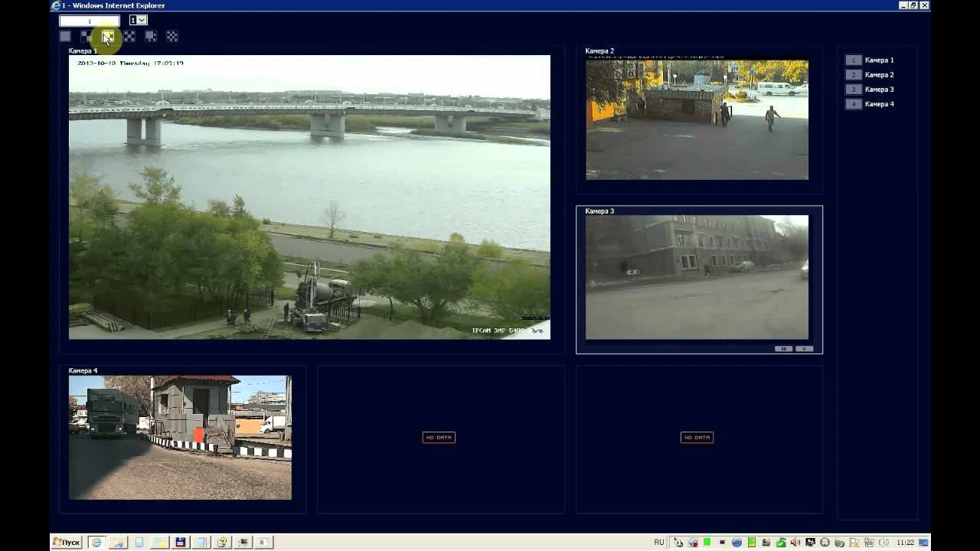Screen dimensions: 980x551
Task: Select the Камера 2 video feed
Action: [x=697, y=120]
